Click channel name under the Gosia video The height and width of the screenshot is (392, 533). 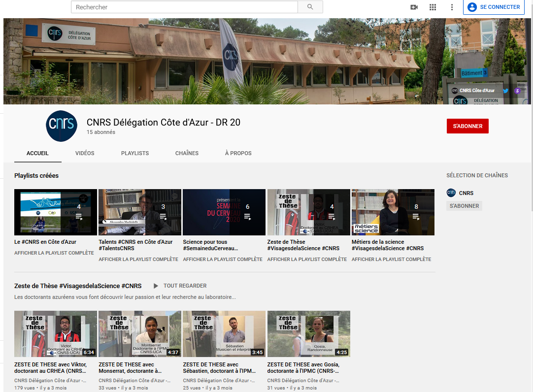pos(303,381)
